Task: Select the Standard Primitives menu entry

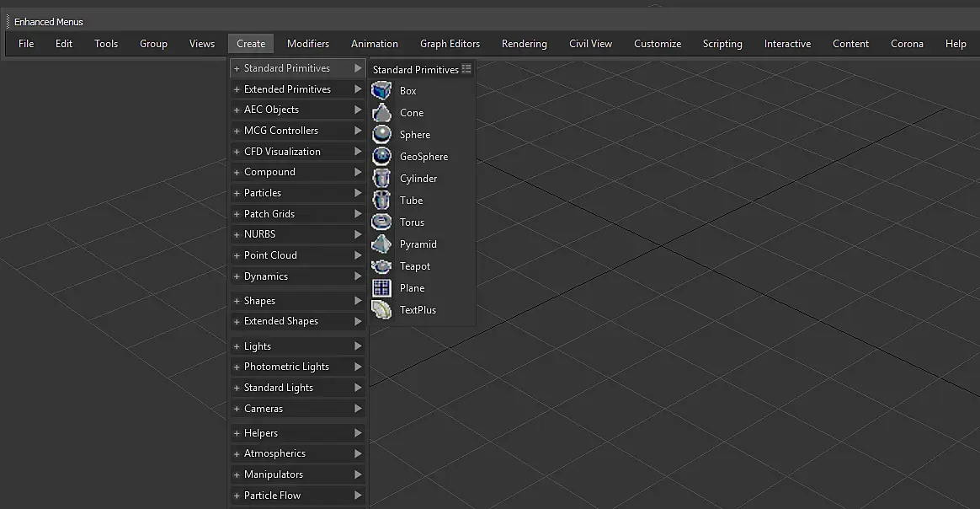Action: click(297, 68)
